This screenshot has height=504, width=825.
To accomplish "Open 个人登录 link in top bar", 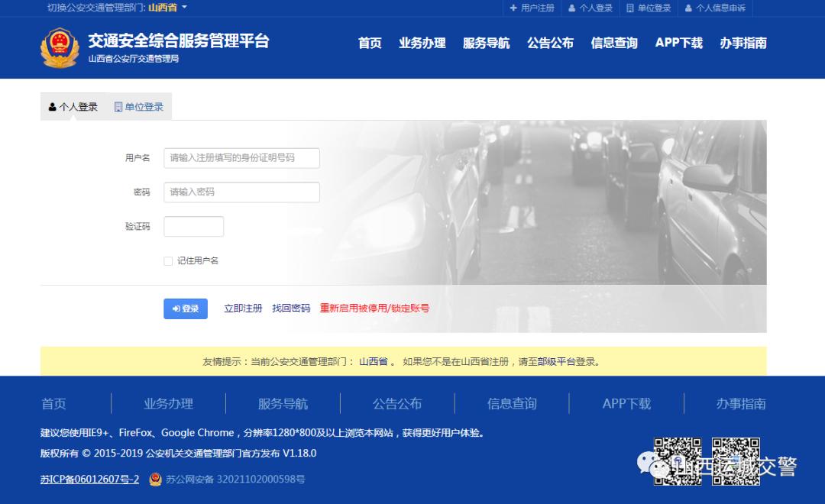I will point(590,8).
